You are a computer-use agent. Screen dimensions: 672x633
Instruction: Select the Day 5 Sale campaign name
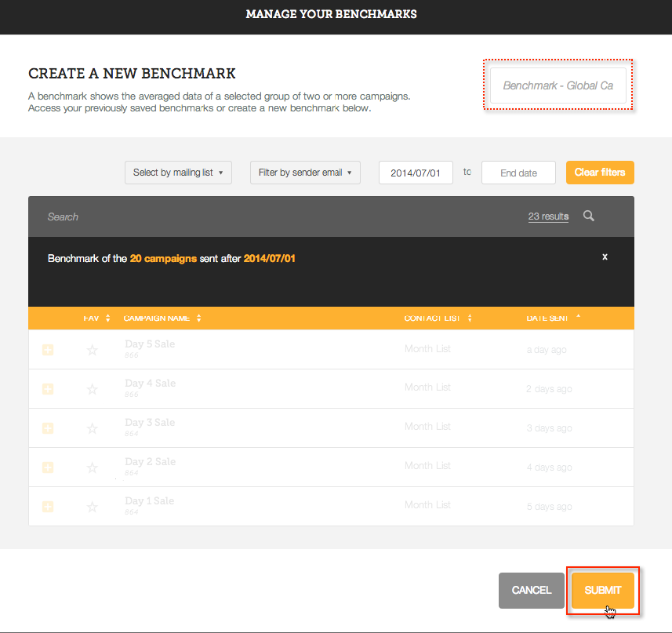[150, 344]
